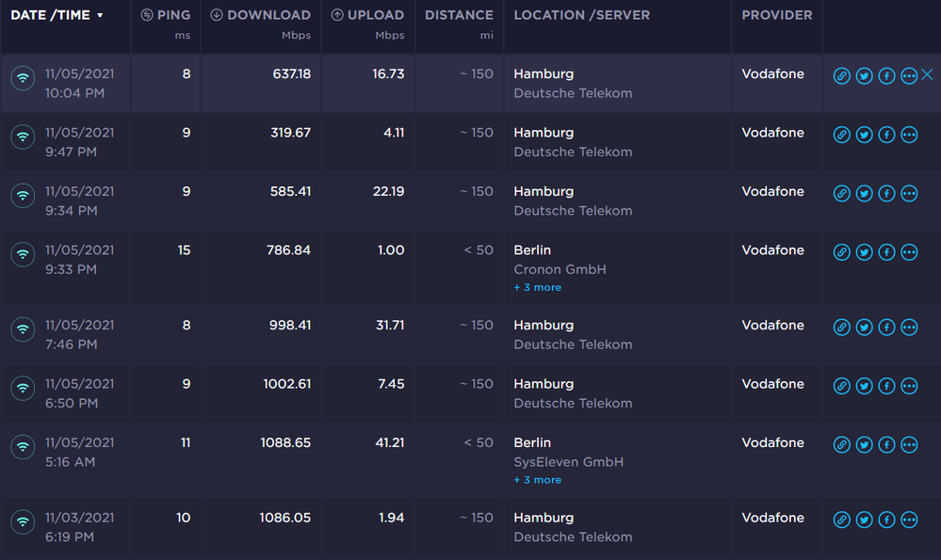The height and width of the screenshot is (560, 941).
Task: Copy link for the 5:16 AM result
Action: click(841, 444)
